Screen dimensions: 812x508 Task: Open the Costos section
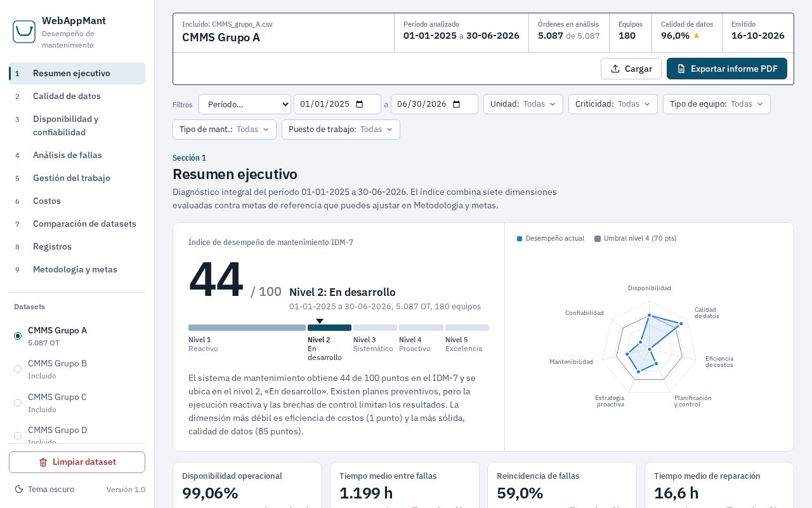point(77,201)
